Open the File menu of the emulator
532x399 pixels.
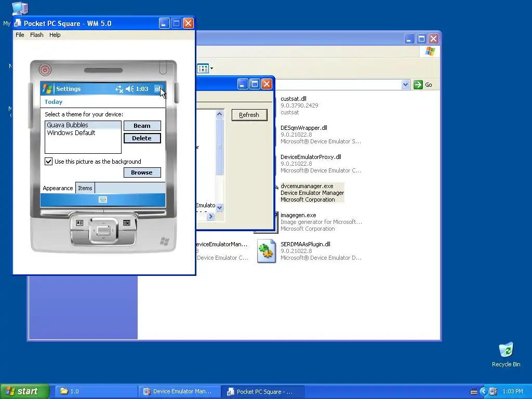coord(20,35)
